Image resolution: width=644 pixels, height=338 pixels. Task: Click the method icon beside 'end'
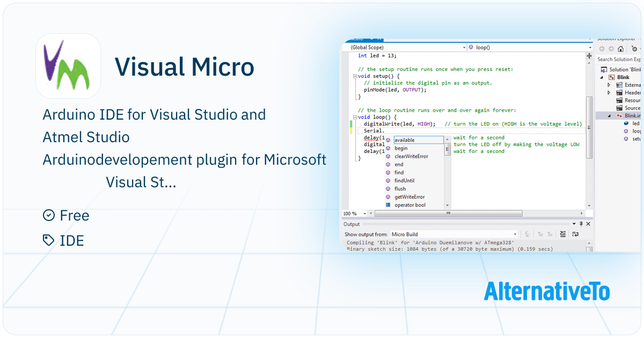(x=389, y=164)
